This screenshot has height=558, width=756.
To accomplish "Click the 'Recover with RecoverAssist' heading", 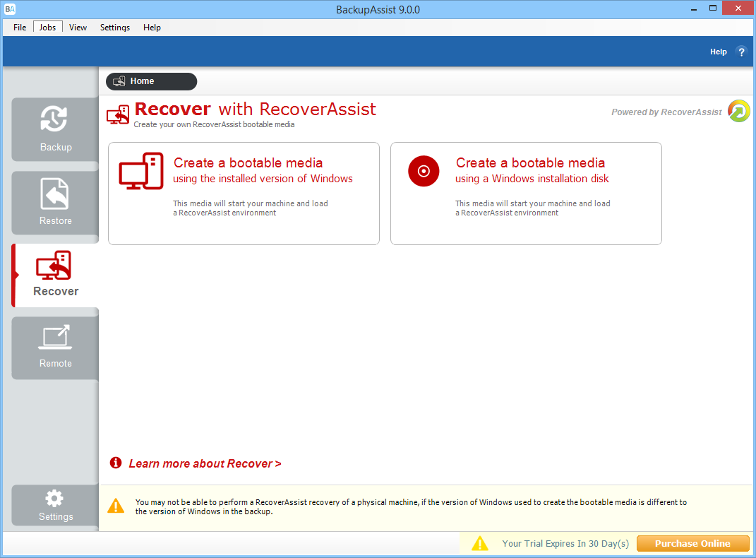I will point(256,109).
